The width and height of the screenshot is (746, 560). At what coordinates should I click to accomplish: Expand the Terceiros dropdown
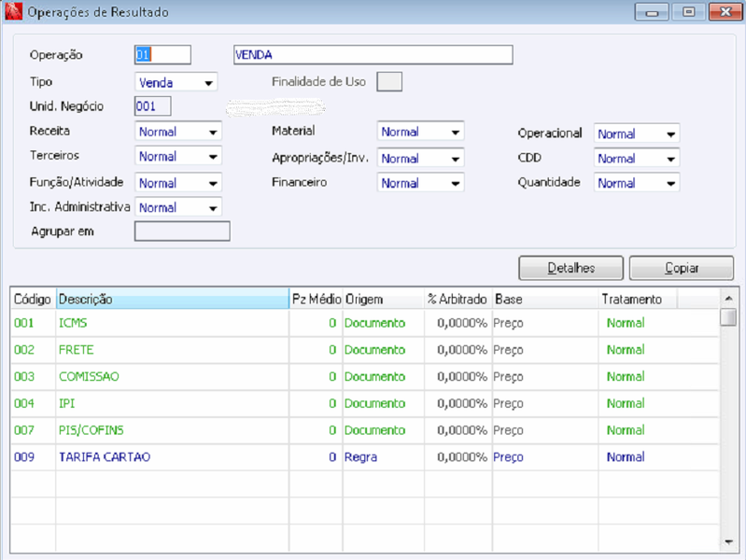pos(178,156)
